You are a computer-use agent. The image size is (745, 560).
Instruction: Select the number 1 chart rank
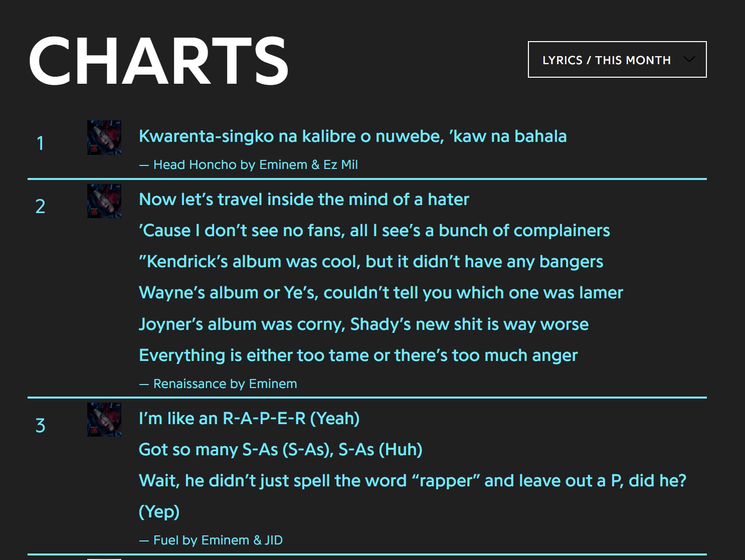coord(41,143)
